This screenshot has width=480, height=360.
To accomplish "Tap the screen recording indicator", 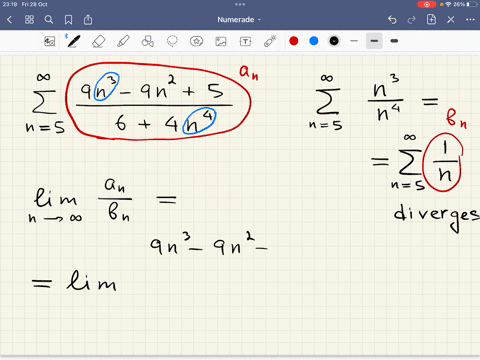I will pyautogui.click(x=427, y=4).
